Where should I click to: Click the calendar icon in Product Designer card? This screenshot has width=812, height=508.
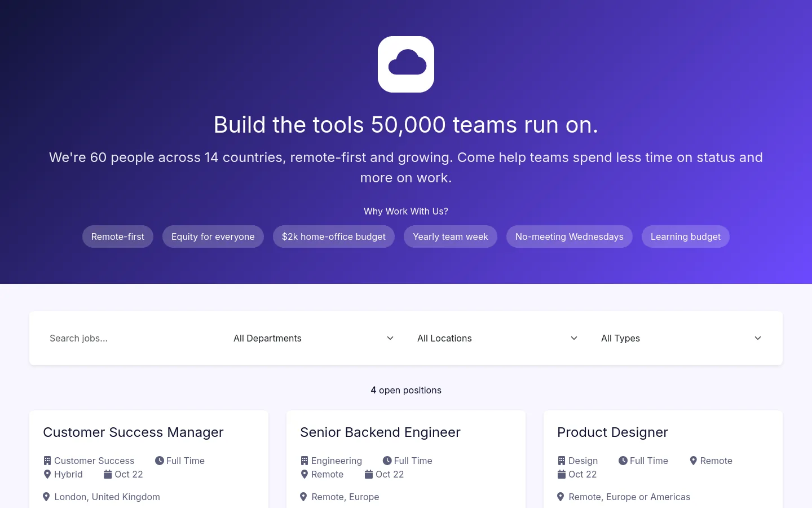coord(562,474)
